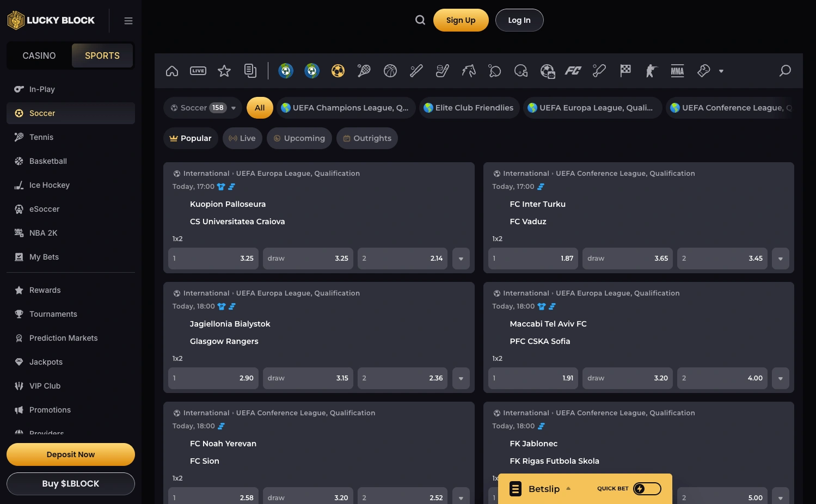The image size is (816, 504).
Task: Select the All leagues filter chip
Action: 260,108
